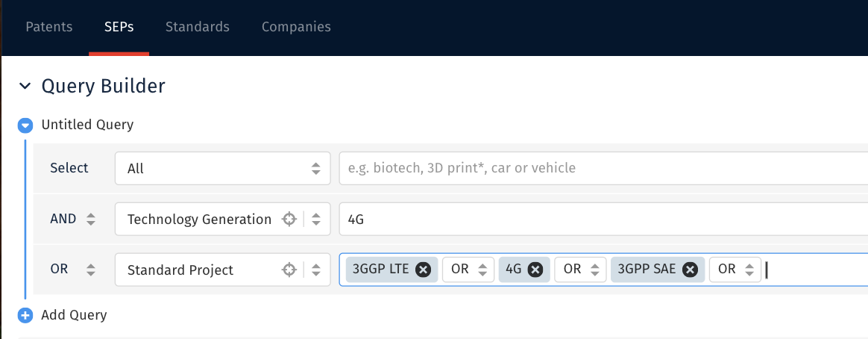
Task: Collapse Untitled Query with blue circle arrow
Action: (25, 125)
